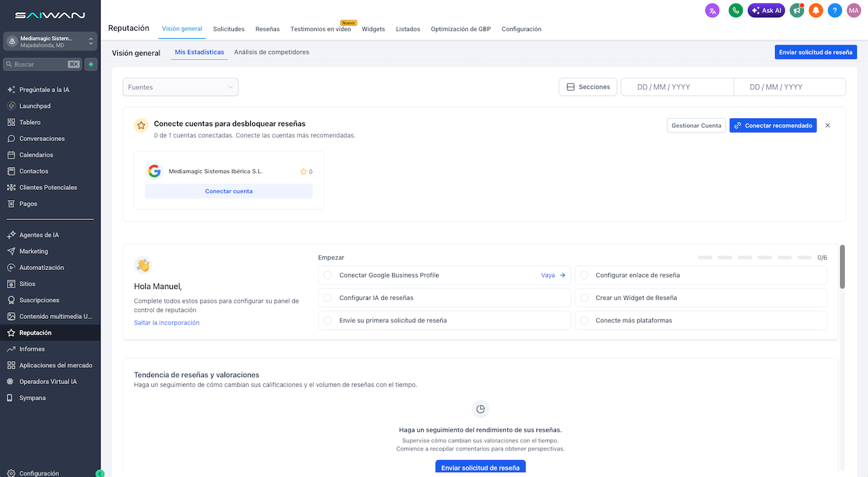
Task: Click Enviar solicitud de reseña in trends section
Action: [x=480, y=468]
